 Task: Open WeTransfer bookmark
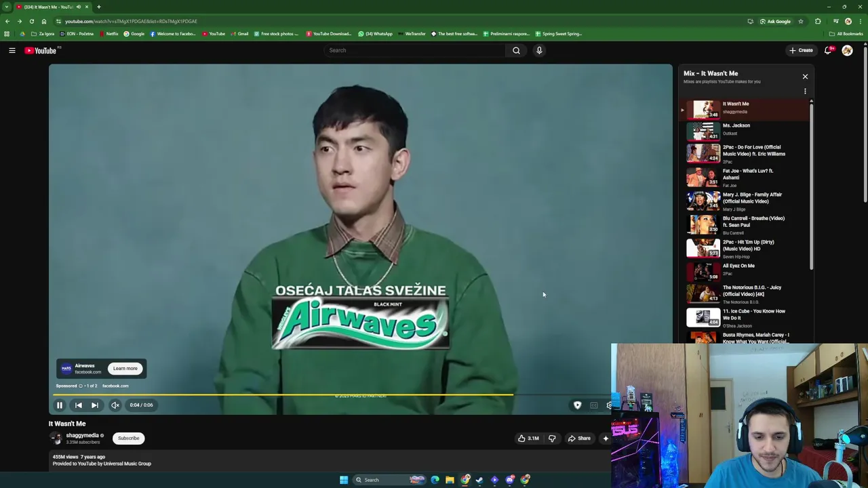pos(412,34)
